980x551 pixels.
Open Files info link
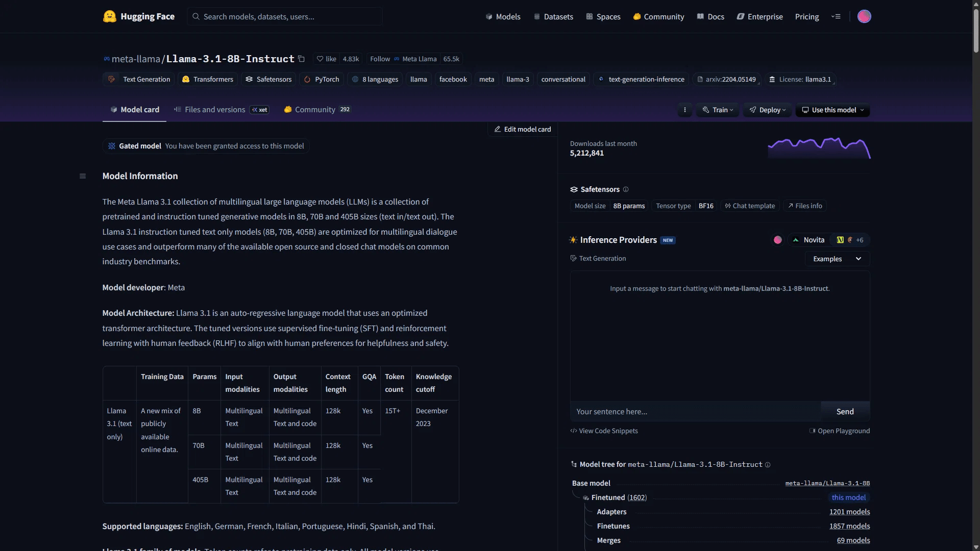(x=805, y=206)
